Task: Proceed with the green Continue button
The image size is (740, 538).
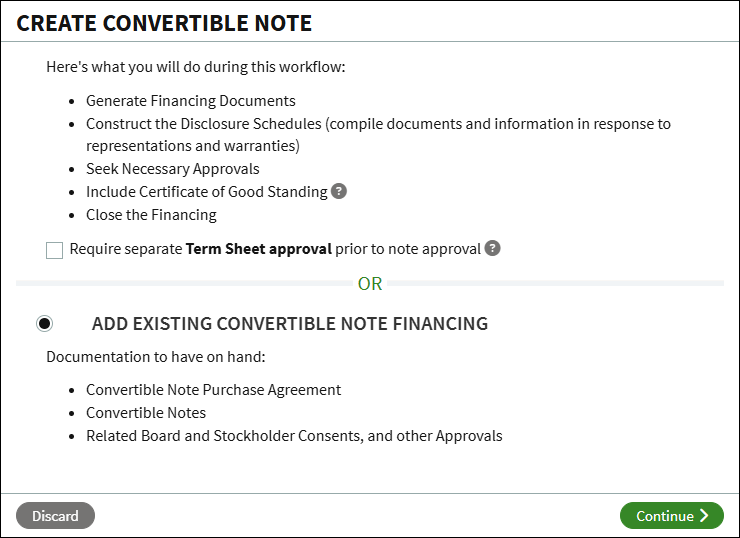Action: coord(672,515)
